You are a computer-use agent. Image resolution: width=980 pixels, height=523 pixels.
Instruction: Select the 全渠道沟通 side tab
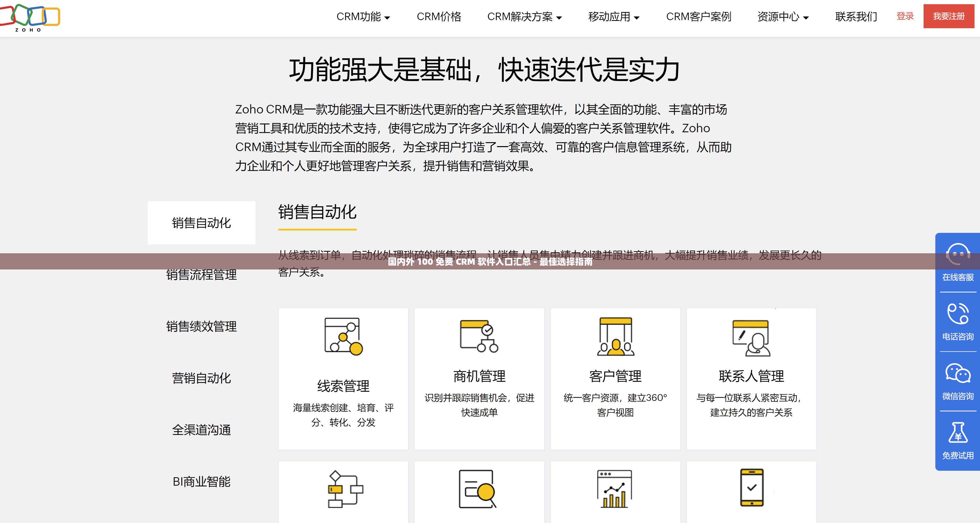coord(201,430)
